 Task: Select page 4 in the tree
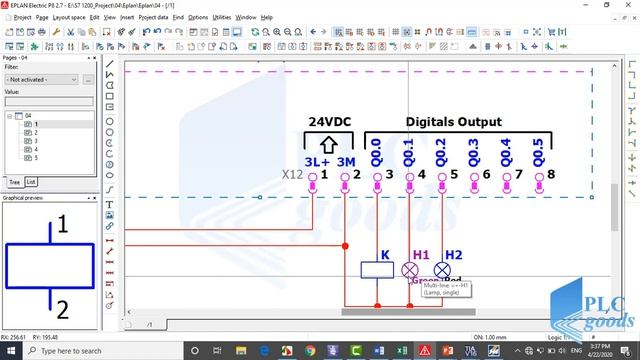coord(36,150)
